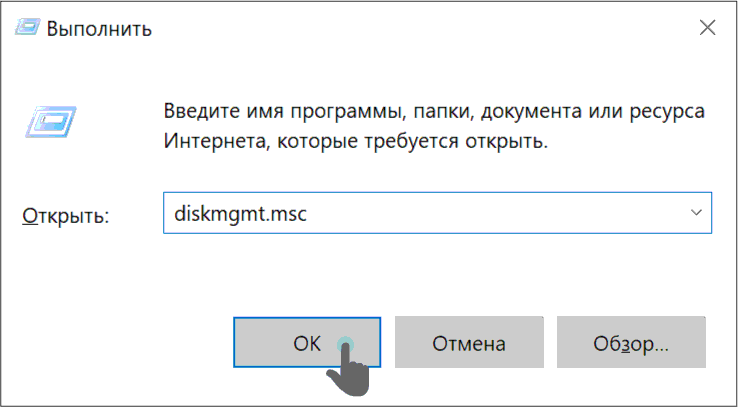738x407 pixels.
Task: Open file browser via Обзор... button
Action: (631, 342)
